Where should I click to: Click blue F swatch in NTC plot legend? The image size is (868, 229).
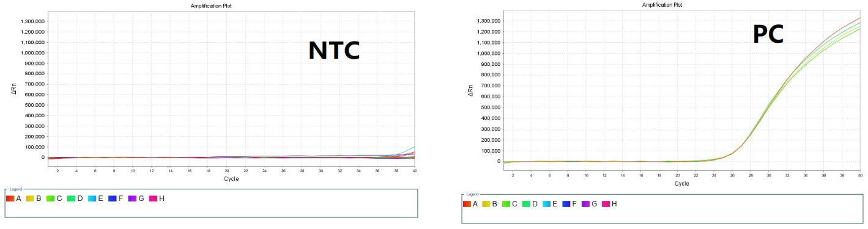point(113,198)
